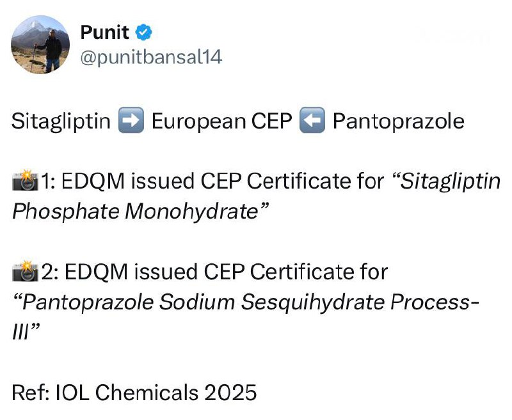Click the camera emoji before item 1
This screenshot has width=512, height=420.
[x=26, y=182]
